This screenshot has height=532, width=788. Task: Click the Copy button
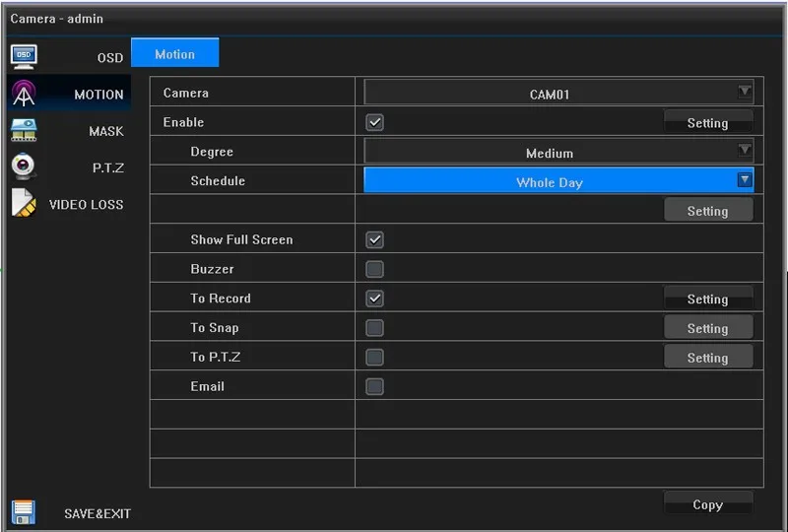click(708, 503)
